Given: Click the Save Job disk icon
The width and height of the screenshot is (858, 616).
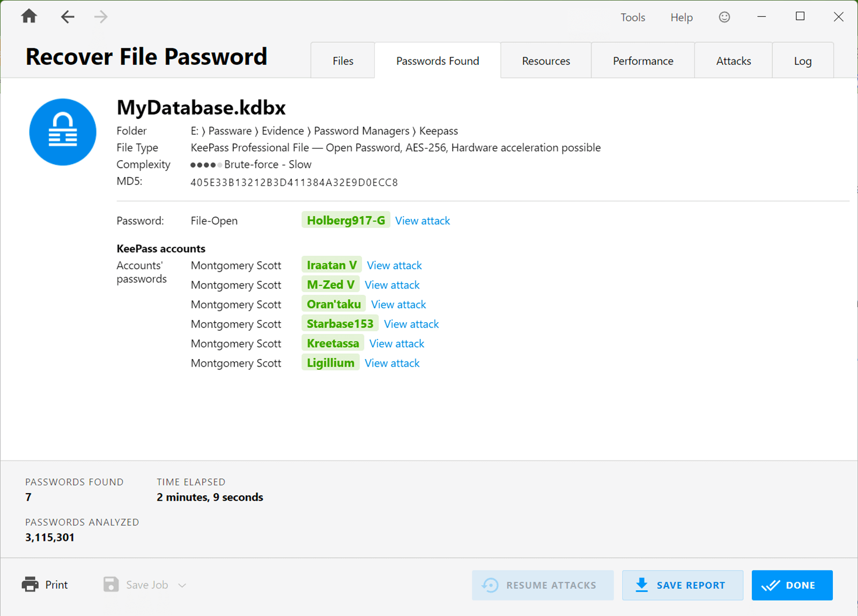Looking at the screenshot, I should coord(110,584).
